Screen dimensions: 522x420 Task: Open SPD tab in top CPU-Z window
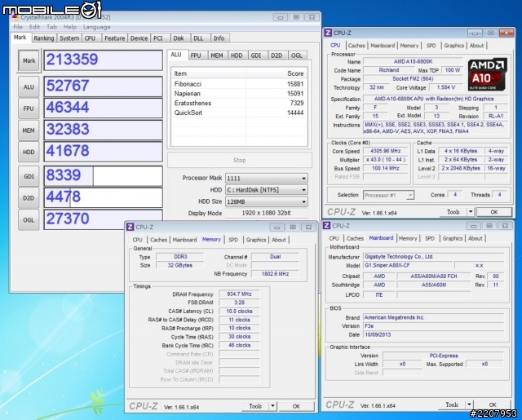[x=431, y=46]
